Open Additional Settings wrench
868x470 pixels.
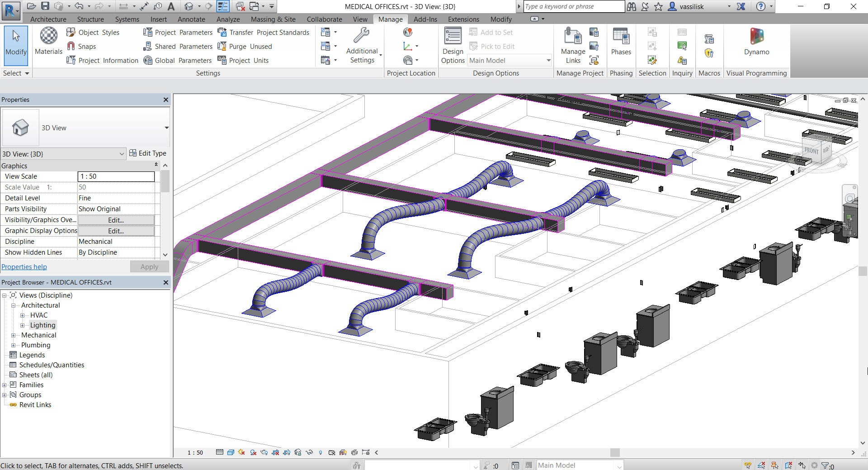coord(363,45)
